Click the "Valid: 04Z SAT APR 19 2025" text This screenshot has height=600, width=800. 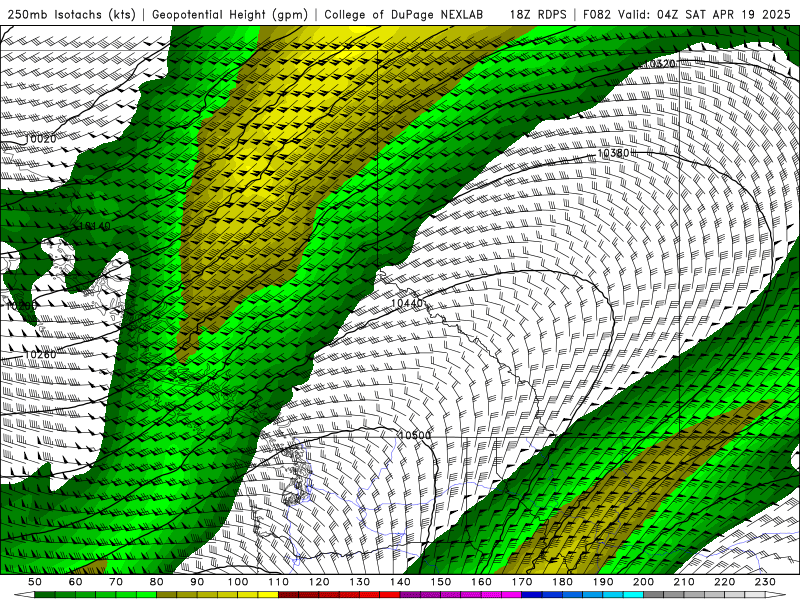pyautogui.click(x=704, y=14)
